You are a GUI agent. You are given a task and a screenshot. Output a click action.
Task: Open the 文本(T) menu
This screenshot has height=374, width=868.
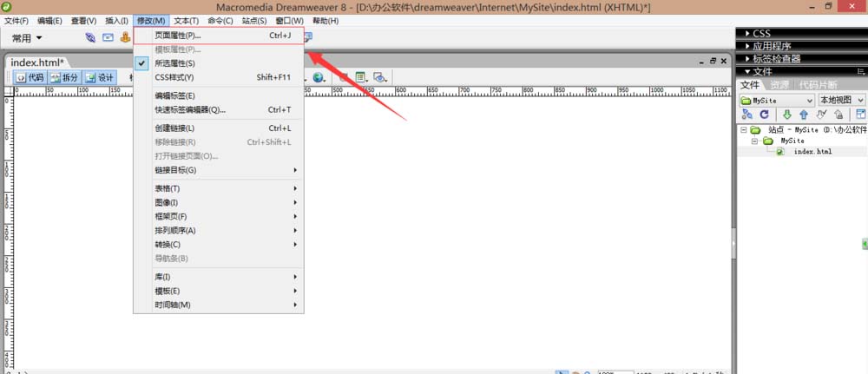[186, 21]
